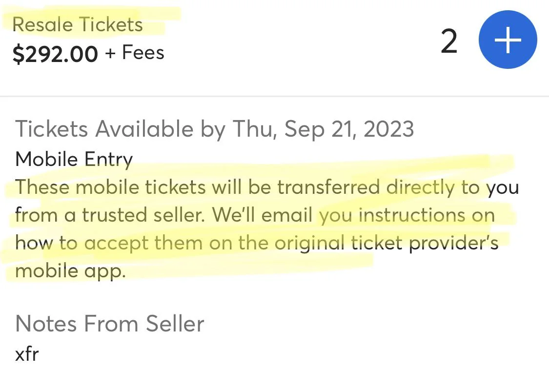Select the Tickets Available section header

coord(215,128)
